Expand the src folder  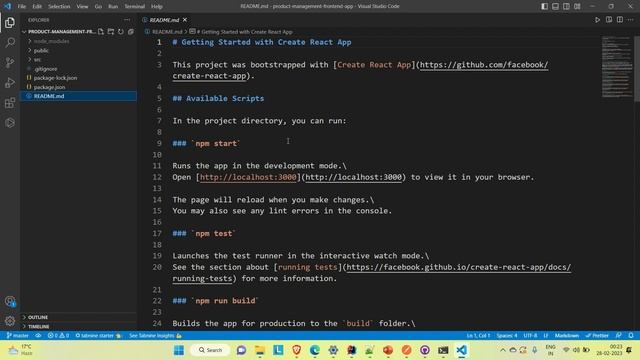[x=37, y=60]
